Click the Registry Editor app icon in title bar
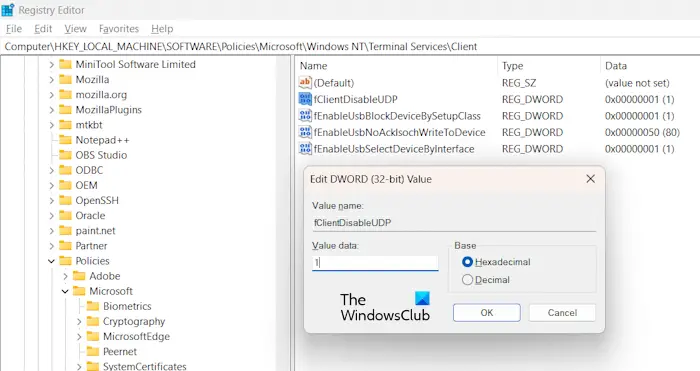Viewport: 700px width, 371px height. [x=8, y=9]
